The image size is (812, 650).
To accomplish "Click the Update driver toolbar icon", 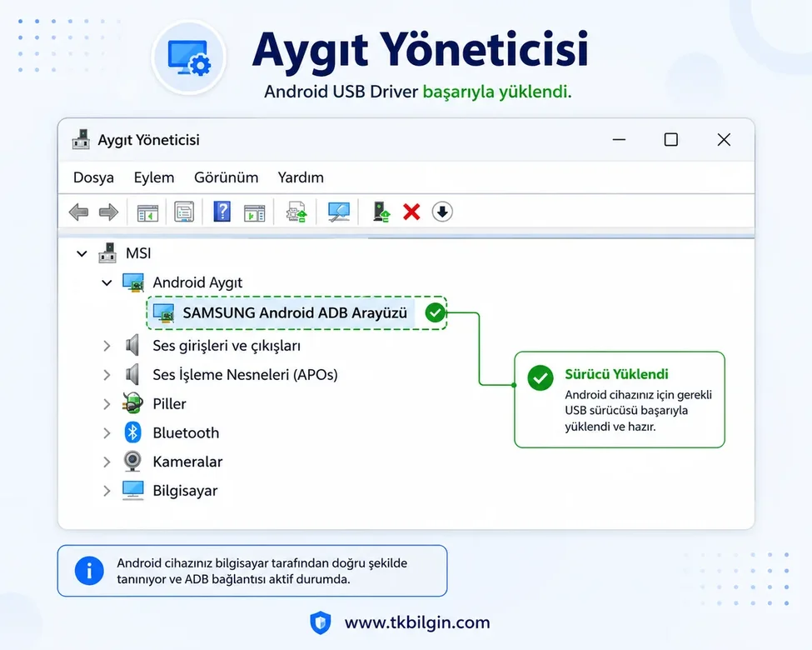I will 296,212.
